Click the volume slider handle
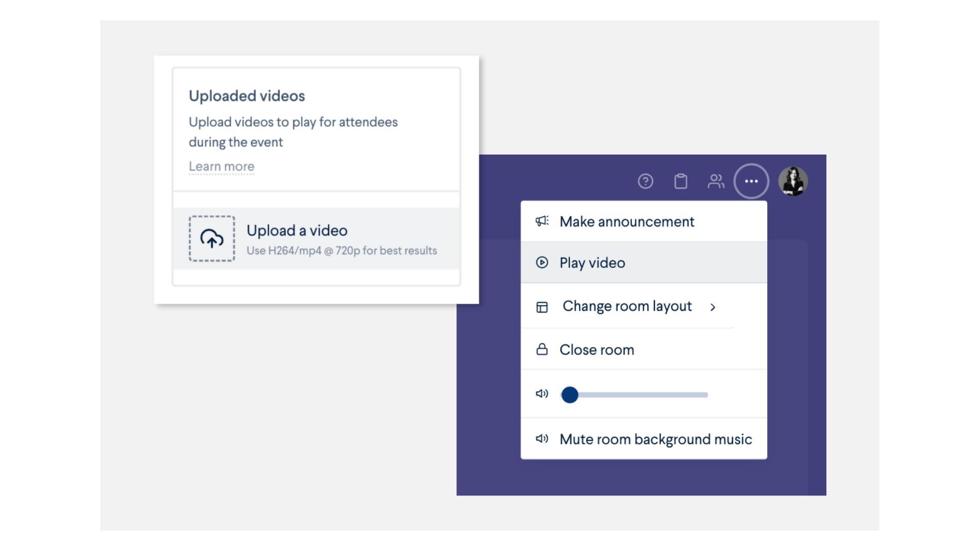The width and height of the screenshot is (980, 551). pyautogui.click(x=570, y=394)
